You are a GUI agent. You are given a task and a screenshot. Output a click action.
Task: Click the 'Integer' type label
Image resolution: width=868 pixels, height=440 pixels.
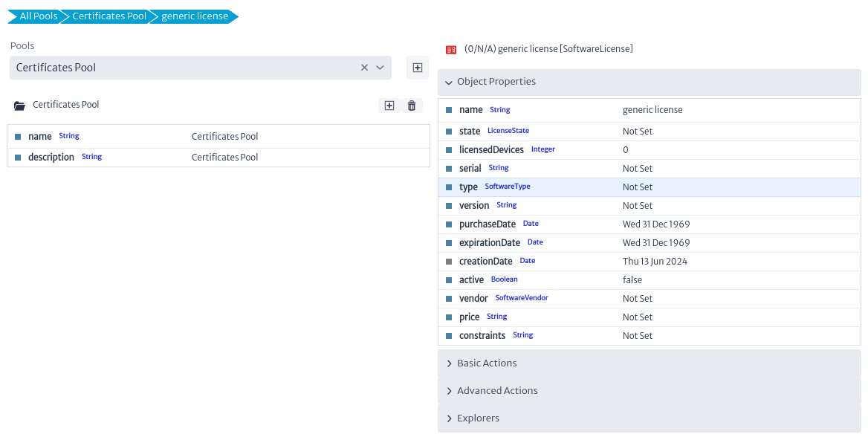coord(543,149)
